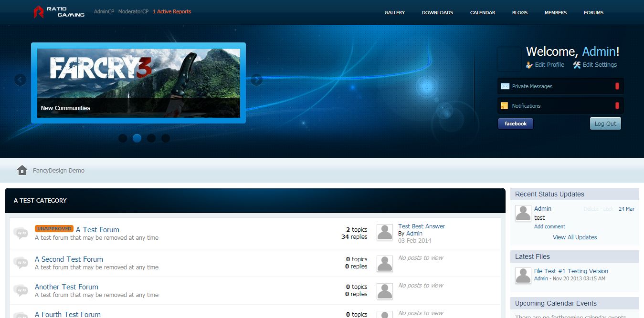Click the welcome avatar box
The image size is (644, 318).
(x=509, y=59)
